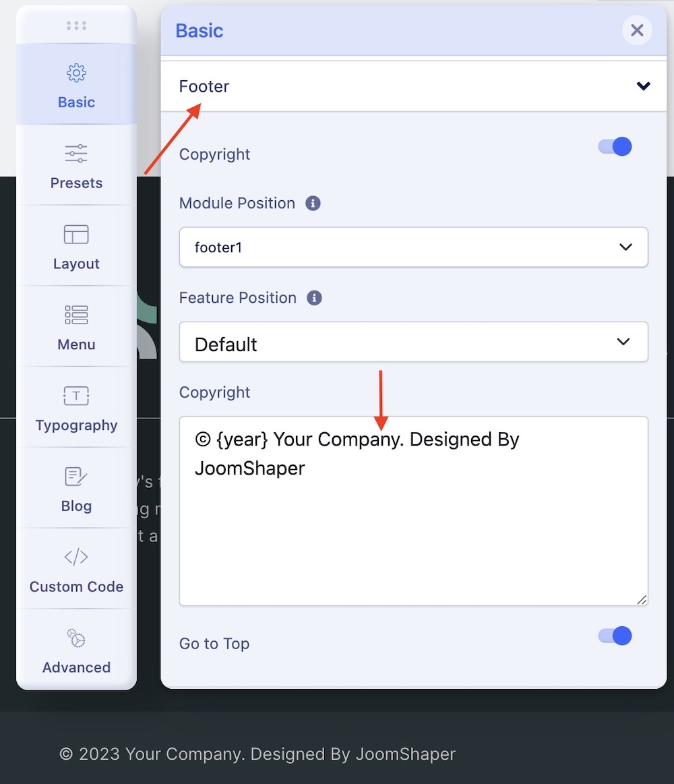Click the Module Position info icon
Screen dimensions: 674x784
[313, 203]
